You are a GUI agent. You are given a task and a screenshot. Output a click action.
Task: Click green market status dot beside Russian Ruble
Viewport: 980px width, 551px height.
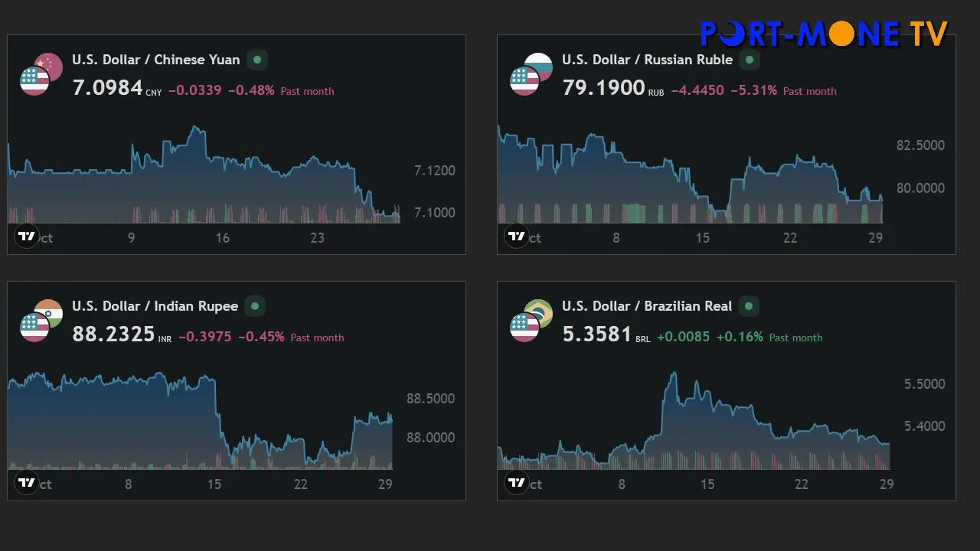(750, 60)
